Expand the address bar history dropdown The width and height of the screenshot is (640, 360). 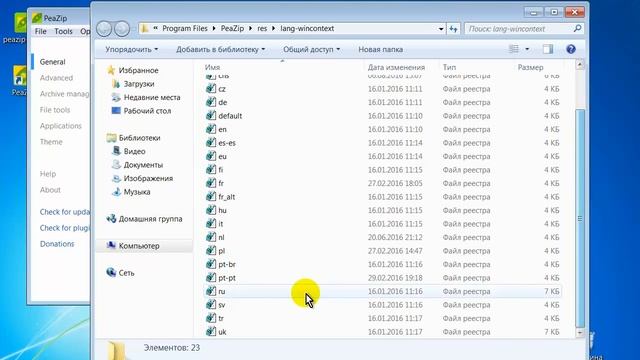pyautogui.click(x=441, y=29)
